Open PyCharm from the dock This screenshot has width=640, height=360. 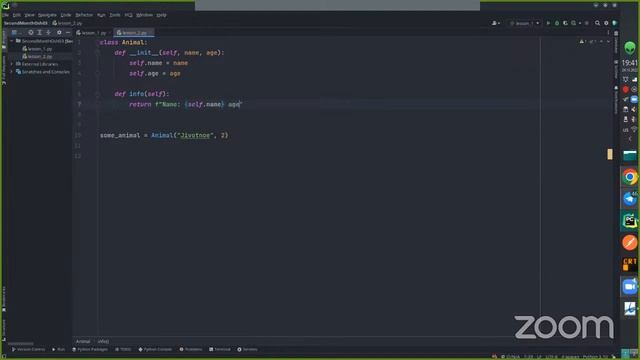click(630, 221)
